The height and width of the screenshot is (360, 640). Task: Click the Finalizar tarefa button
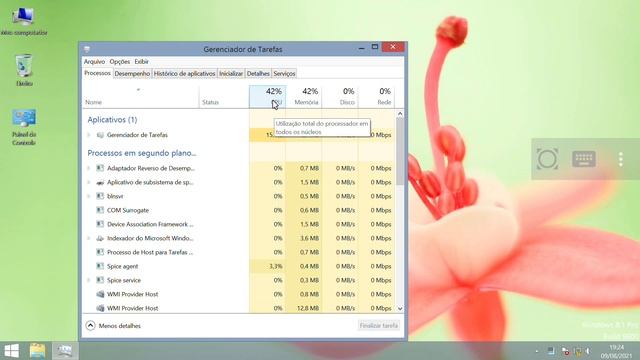pyautogui.click(x=379, y=326)
